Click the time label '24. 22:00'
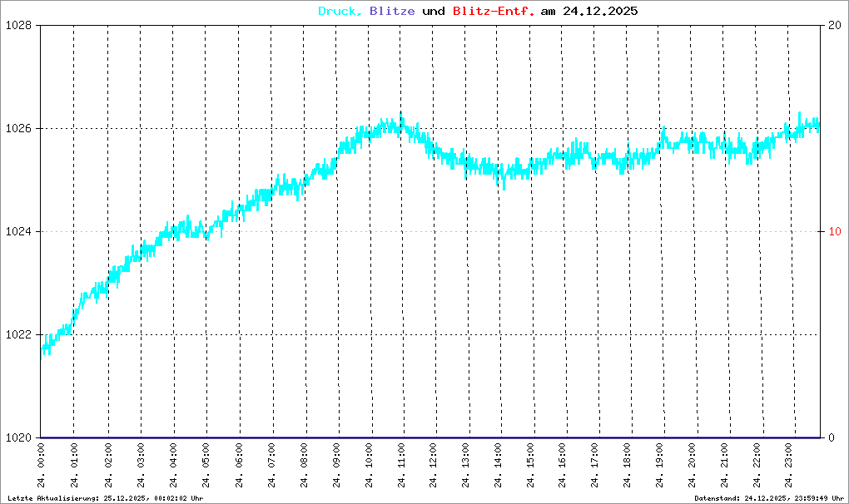Screen dimensions: 849x504 pyautogui.click(x=757, y=466)
